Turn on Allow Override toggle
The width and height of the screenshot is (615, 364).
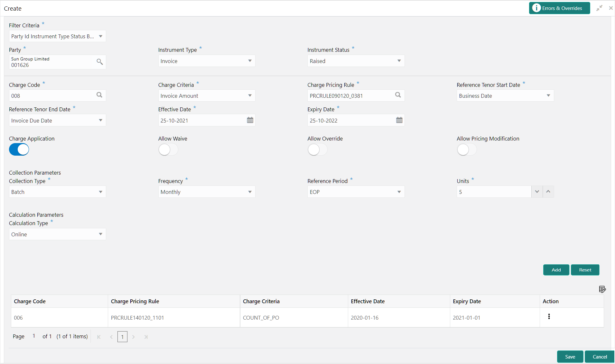point(318,150)
